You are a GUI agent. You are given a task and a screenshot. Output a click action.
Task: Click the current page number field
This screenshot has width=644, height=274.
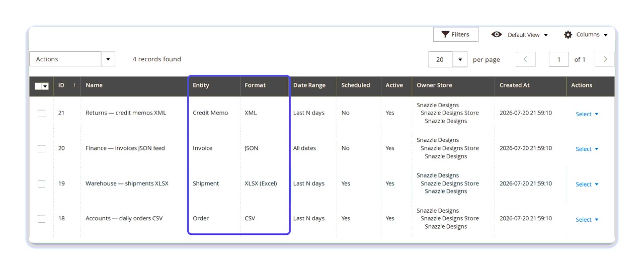[559, 59]
